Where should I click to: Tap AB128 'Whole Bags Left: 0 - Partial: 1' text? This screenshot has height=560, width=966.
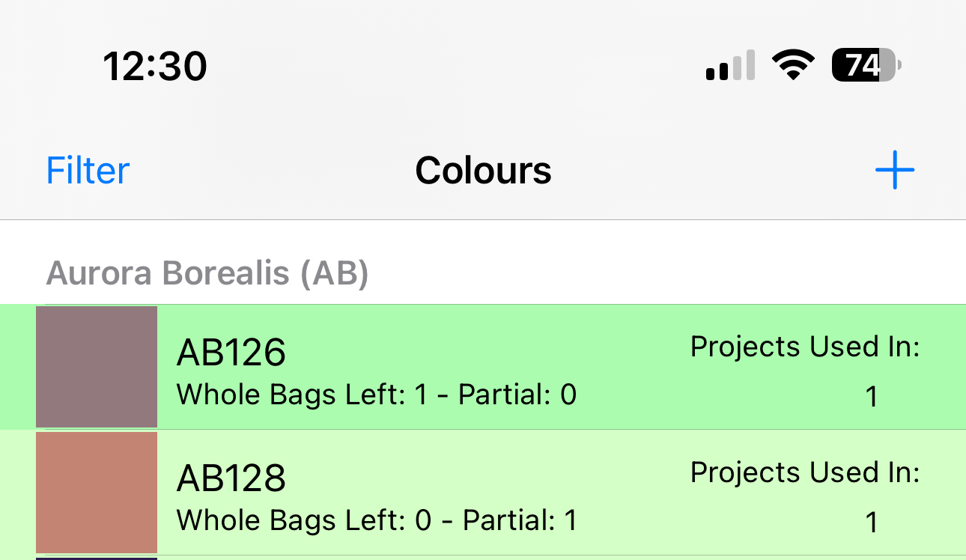(x=377, y=520)
